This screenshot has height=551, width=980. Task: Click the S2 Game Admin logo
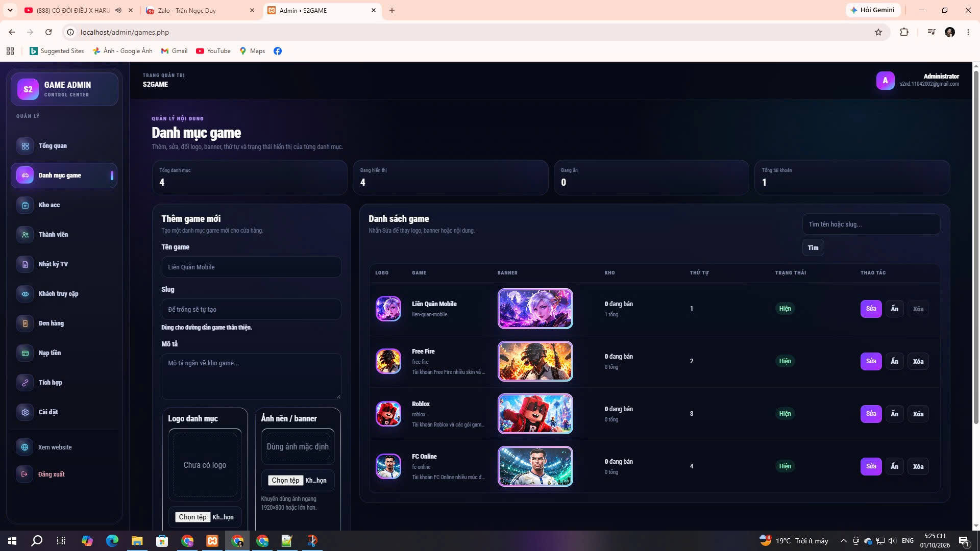tap(28, 89)
